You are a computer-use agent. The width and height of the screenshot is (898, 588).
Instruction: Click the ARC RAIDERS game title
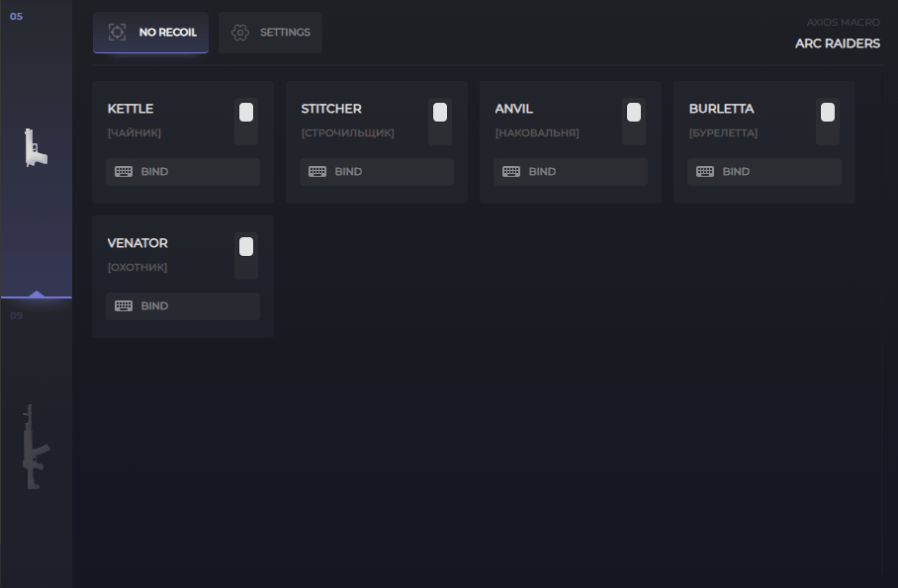point(838,43)
